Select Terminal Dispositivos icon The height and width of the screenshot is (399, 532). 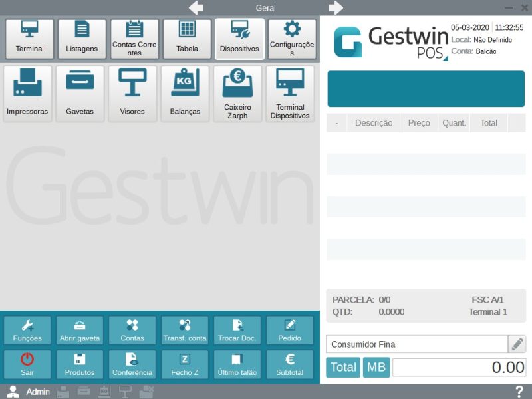point(290,94)
